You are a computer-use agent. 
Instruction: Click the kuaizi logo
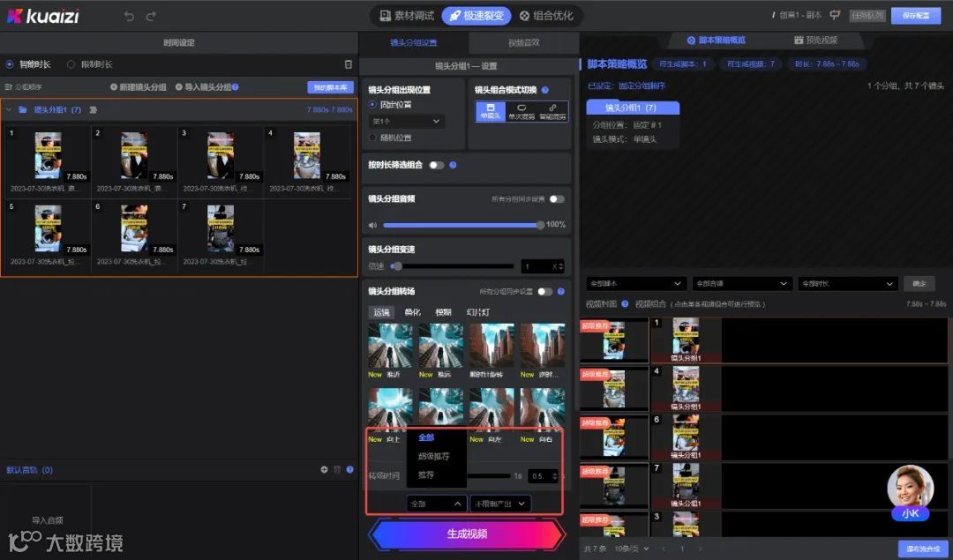click(43, 16)
